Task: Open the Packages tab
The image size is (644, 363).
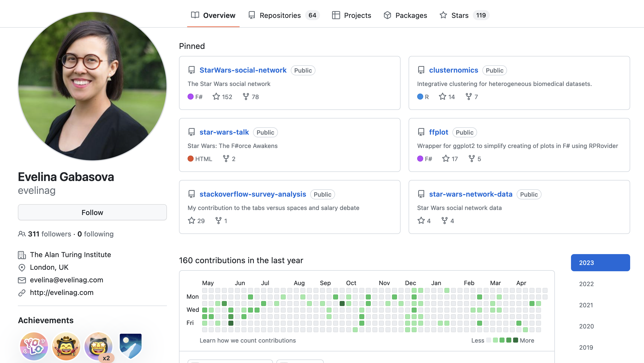Action: tap(411, 15)
